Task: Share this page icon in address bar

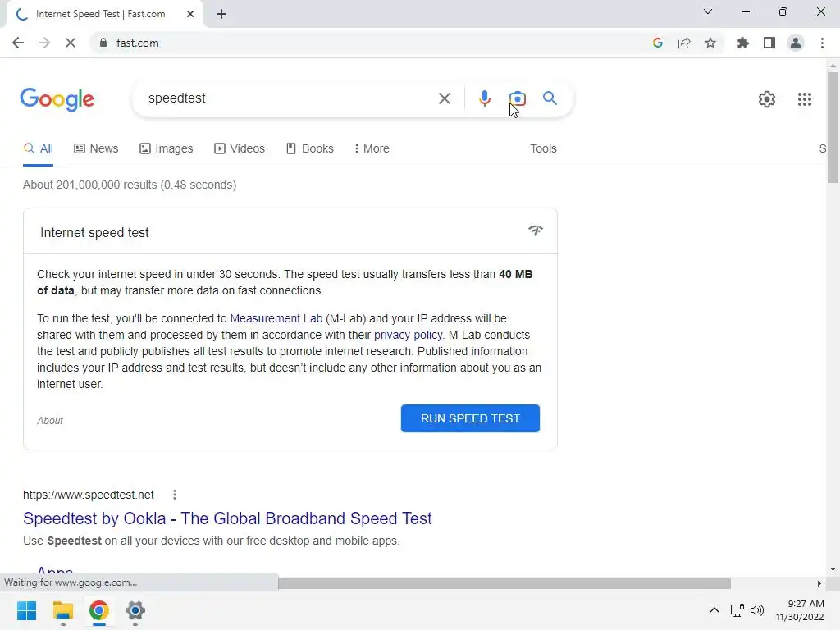Action: (683, 43)
